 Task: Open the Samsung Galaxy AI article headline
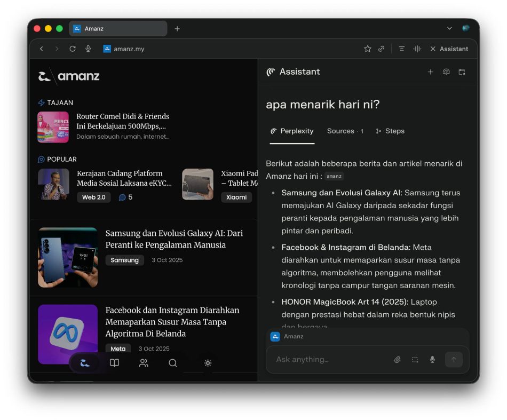point(173,239)
